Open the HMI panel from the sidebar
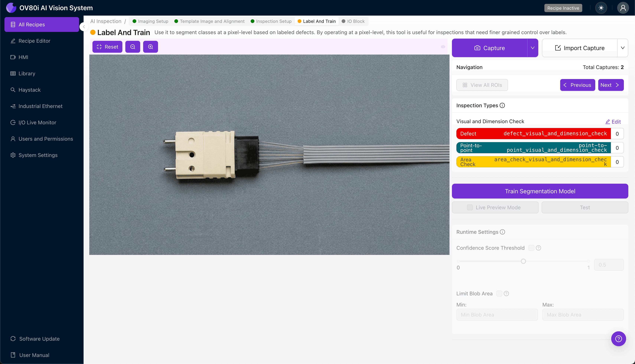 pyautogui.click(x=24, y=57)
